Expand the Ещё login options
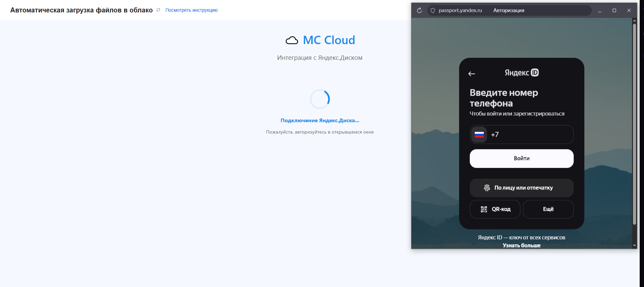Image resolution: width=644 pixels, height=287 pixels. [x=548, y=209]
